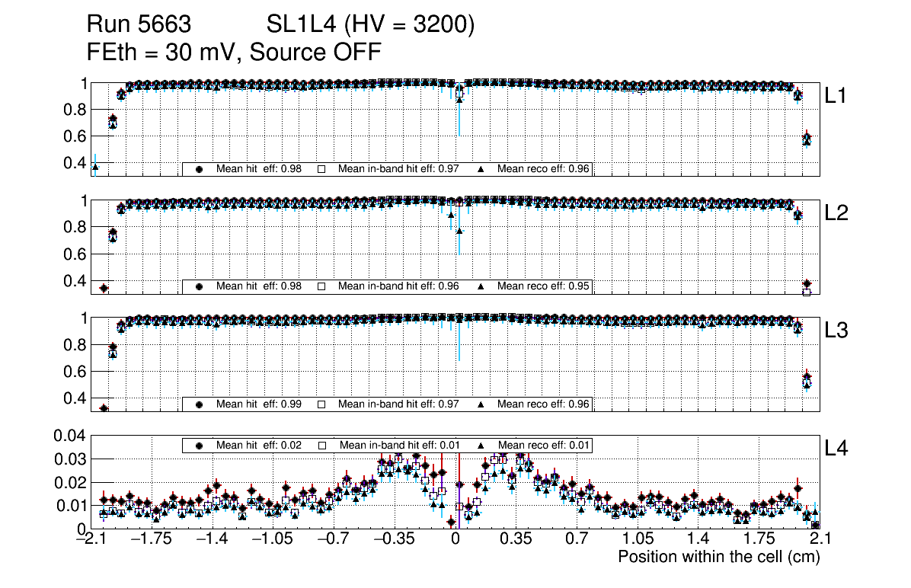
Task: Click the black triangle marker in L3 legend
Action: tap(481, 404)
